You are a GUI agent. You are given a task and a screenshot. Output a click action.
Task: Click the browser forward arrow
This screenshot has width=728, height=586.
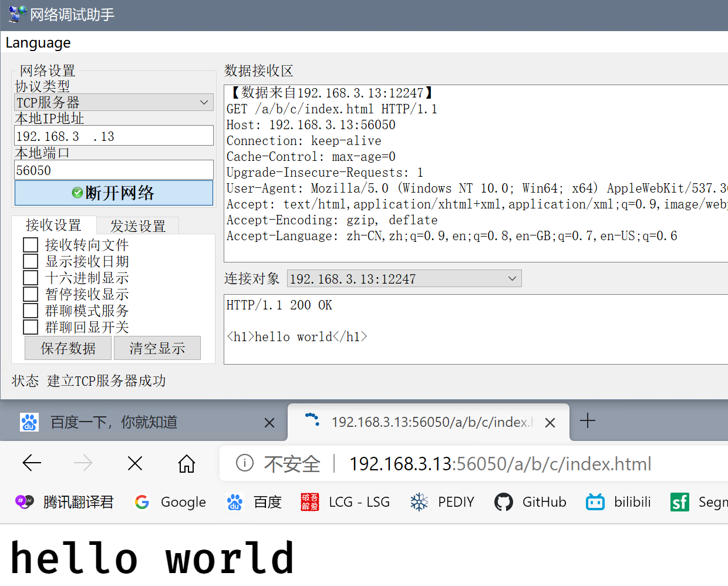point(83,463)
